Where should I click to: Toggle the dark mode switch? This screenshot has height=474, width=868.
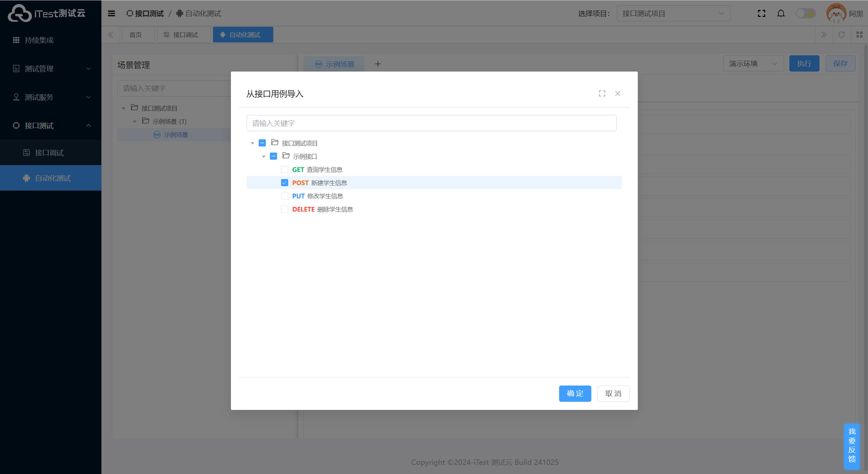[806, 14]
